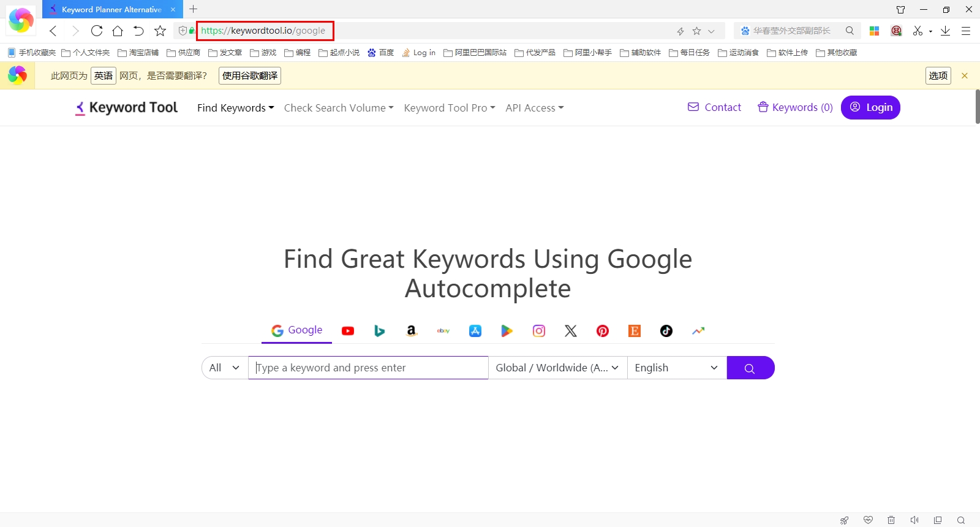This screenshot has height=527, width=980.
Task: Select the Instagram keyword source icon
Action: (x=539, y=331)
